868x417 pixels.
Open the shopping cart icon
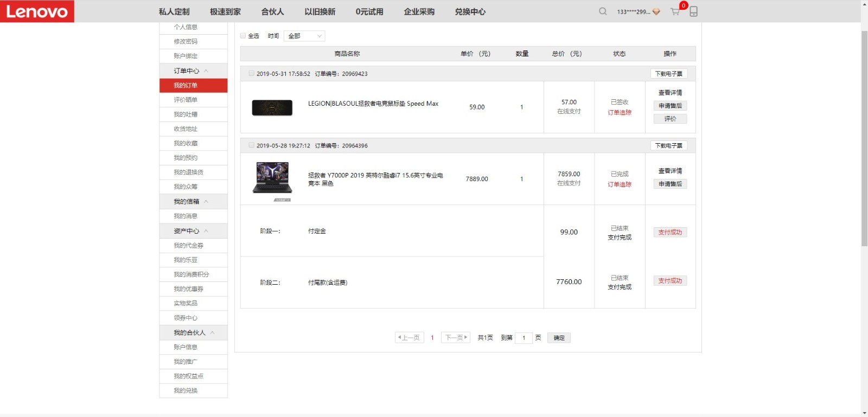coord(675,11)
